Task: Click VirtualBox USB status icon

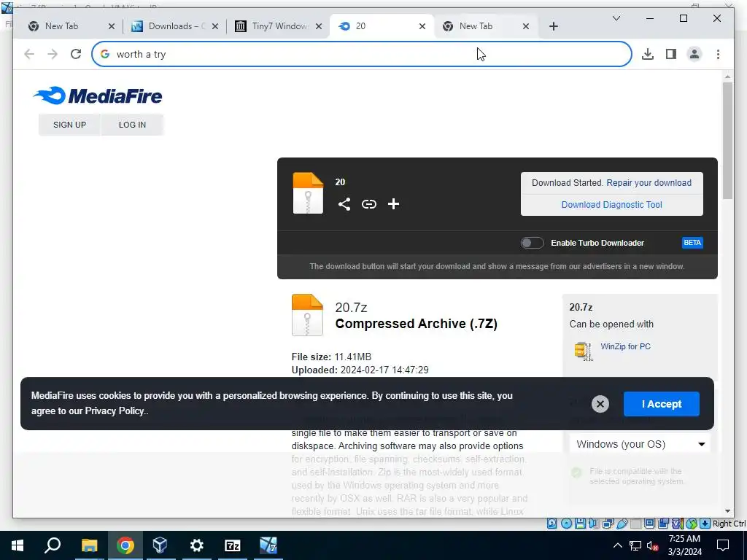Action: point(622,524)
